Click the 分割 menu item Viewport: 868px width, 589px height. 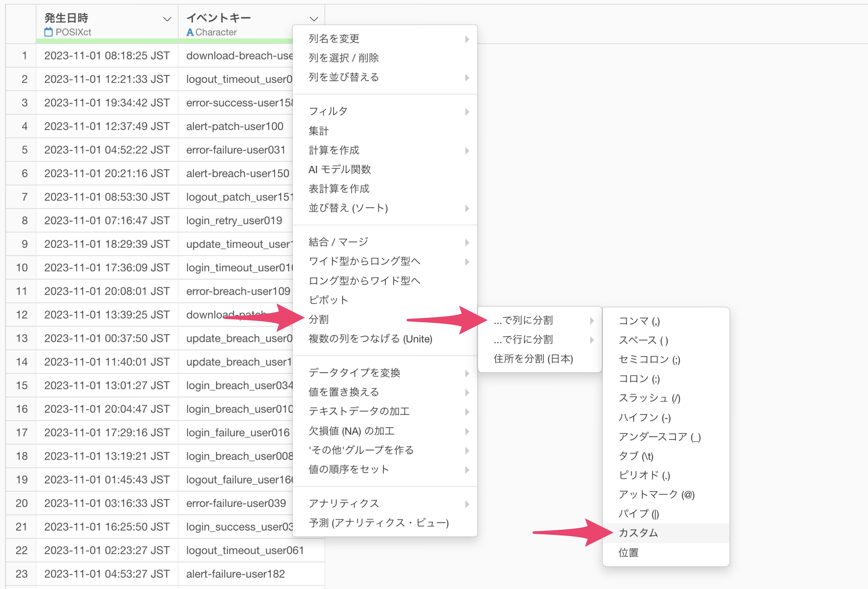(319, 319)
